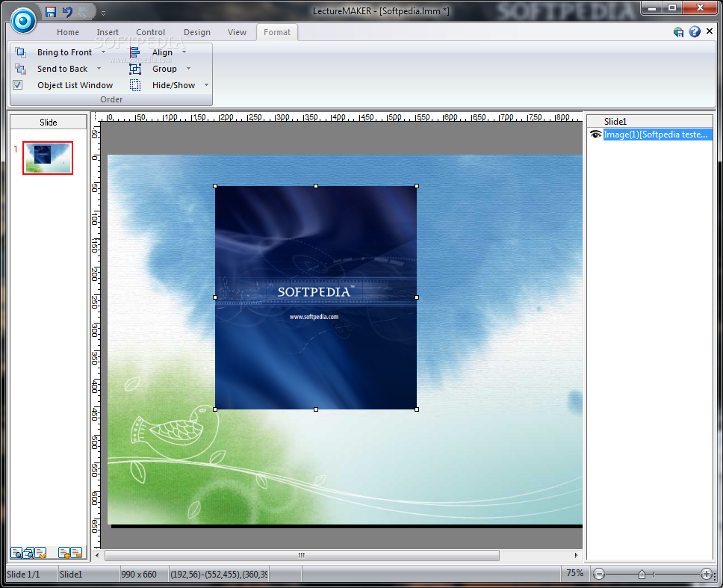Click the Hide/Show label
This screenshot has width=723, height=588.
174,85
